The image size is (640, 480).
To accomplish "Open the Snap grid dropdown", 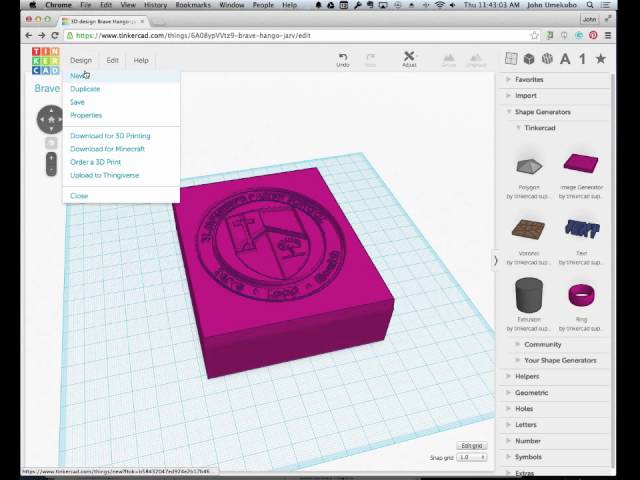I will (471, 458).
